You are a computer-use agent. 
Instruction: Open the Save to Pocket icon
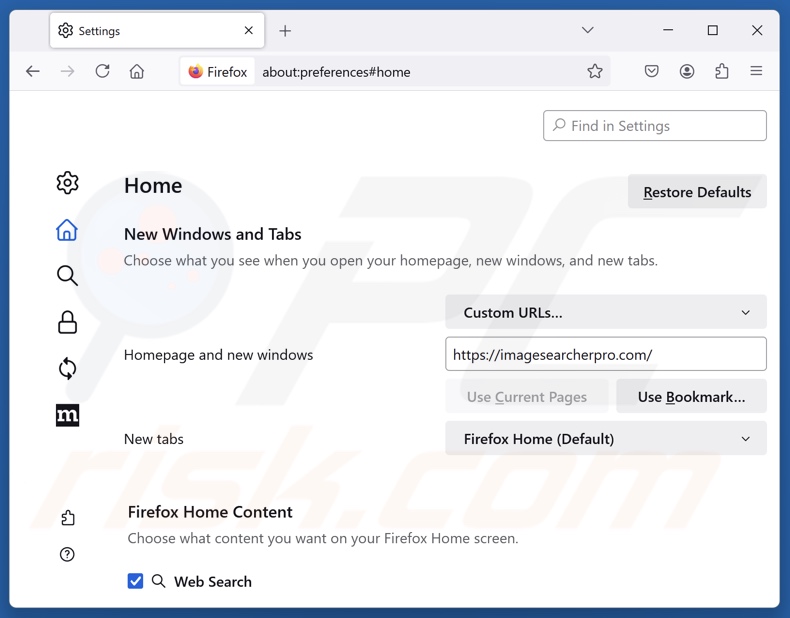pyautogui.click(x=651, y=71)
